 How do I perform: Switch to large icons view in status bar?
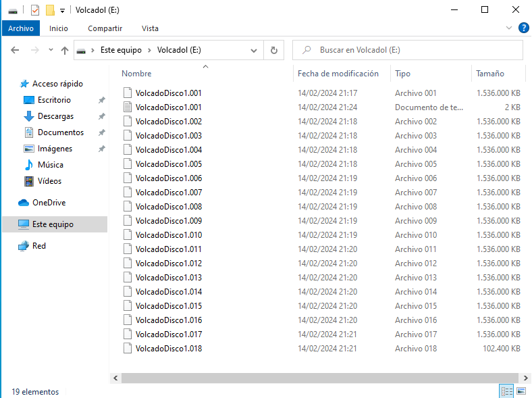[x=521, y=391]
